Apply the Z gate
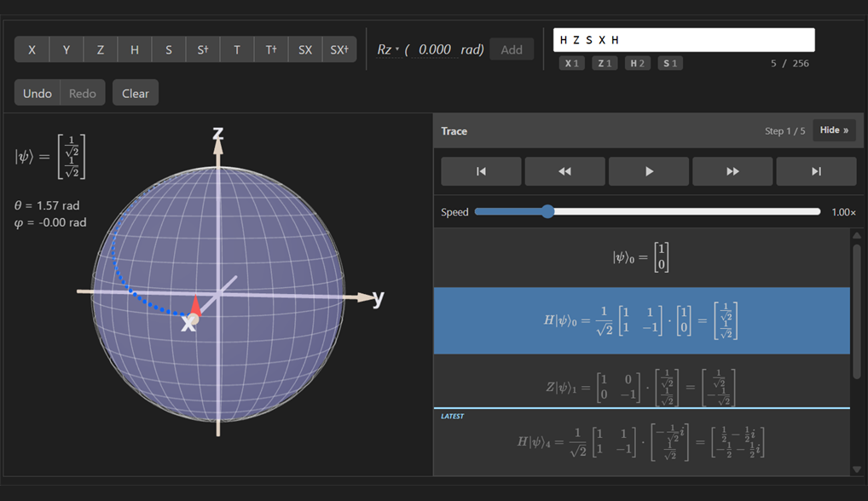The width and height of the screenshot is (868, 501). (101, 49)
